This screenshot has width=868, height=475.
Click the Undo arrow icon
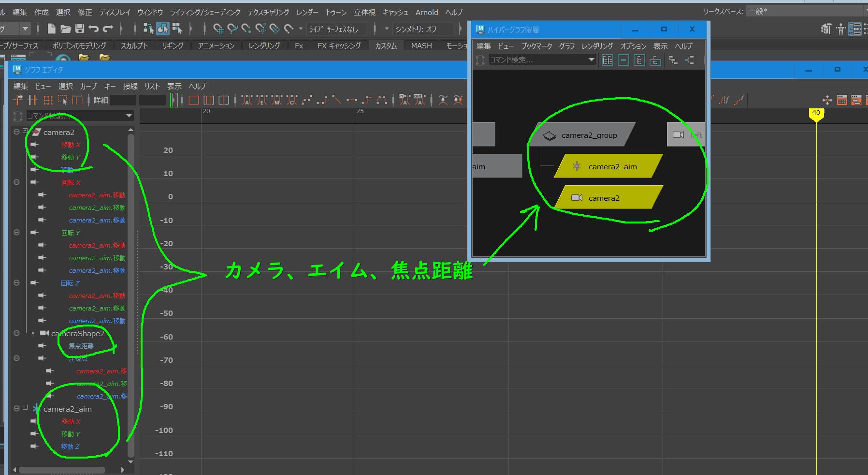coord(94,29)
